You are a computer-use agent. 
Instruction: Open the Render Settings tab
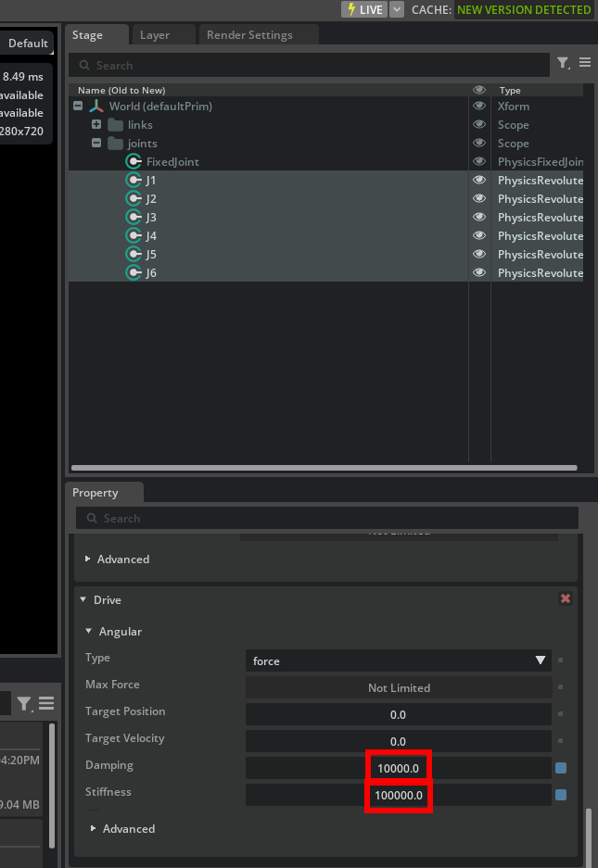click(249, 35)
